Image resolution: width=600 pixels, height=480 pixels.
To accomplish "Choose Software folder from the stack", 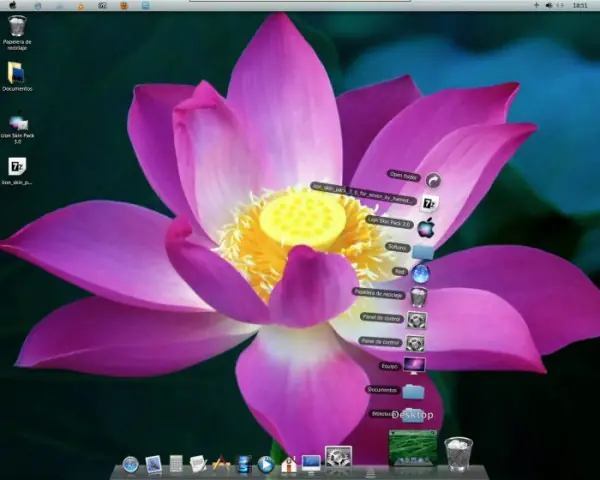I will click(x=423, y=250).
